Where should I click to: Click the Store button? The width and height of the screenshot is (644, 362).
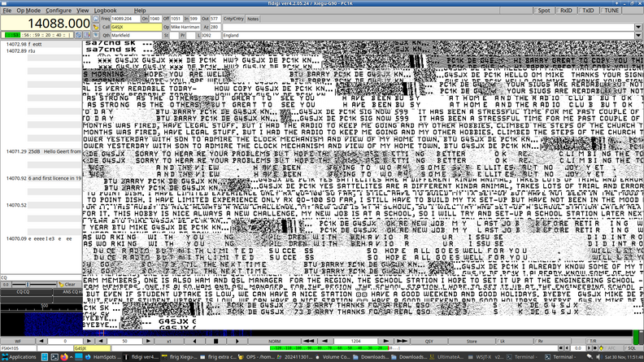click(x=472, y=341)
